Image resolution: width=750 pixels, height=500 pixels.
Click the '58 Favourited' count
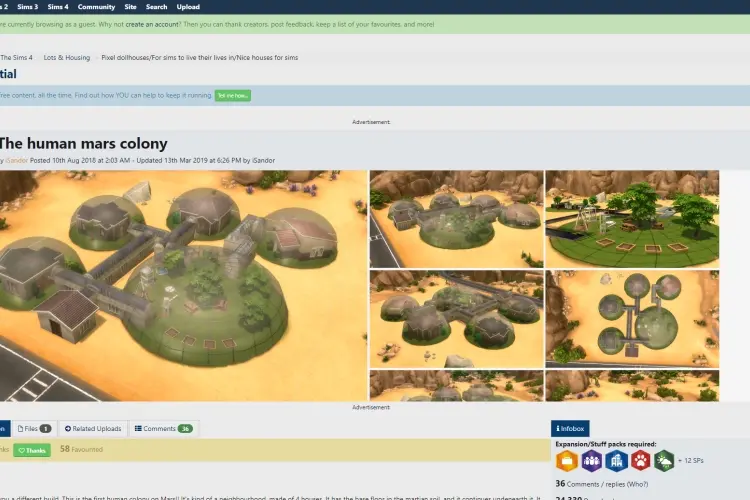(81, 449)
